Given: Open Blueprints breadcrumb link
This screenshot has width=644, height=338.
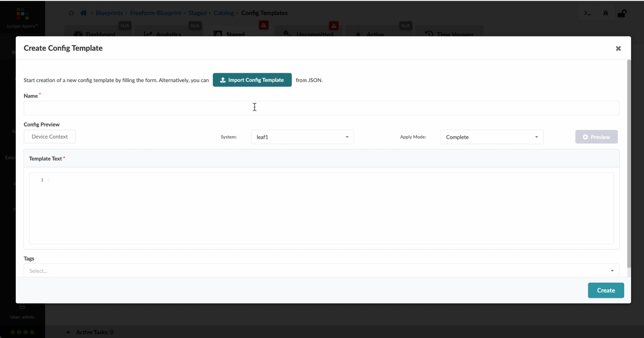Looking at the screenshot, I should click(x=109, y=13).
